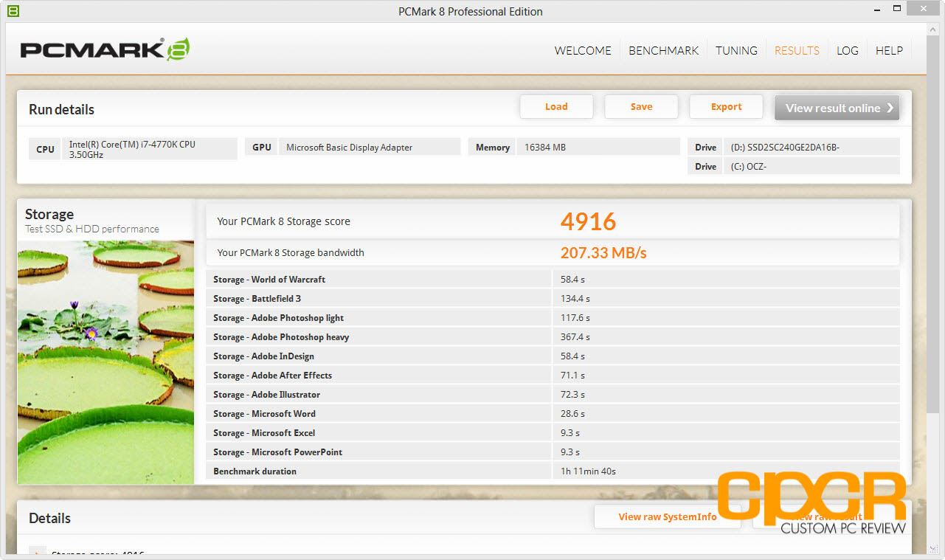
Task: Click the Storage - Battlefield 3 row
Action: point(553,299)
